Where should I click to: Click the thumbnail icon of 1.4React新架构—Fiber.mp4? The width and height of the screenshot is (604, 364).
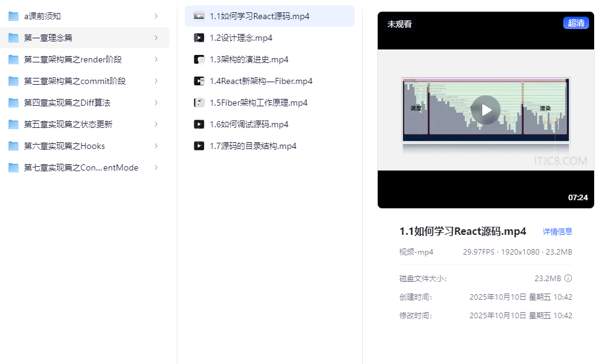200,80
